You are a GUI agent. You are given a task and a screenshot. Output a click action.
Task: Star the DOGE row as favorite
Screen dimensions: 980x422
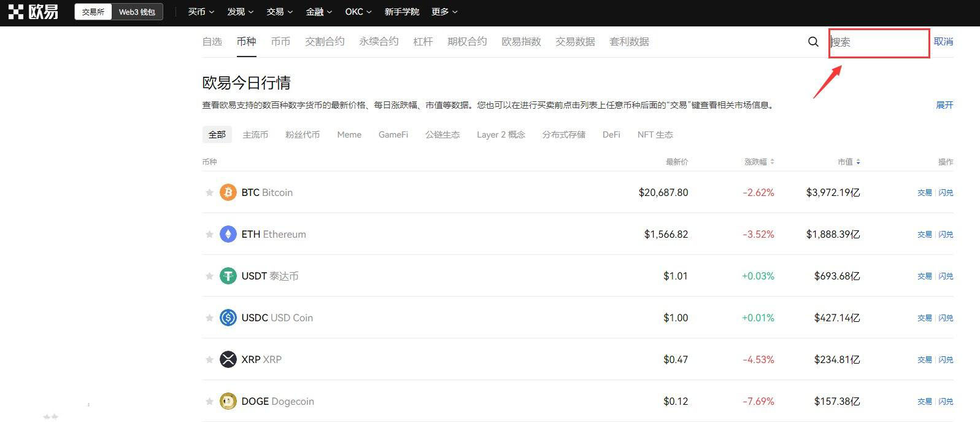[209, 401]
